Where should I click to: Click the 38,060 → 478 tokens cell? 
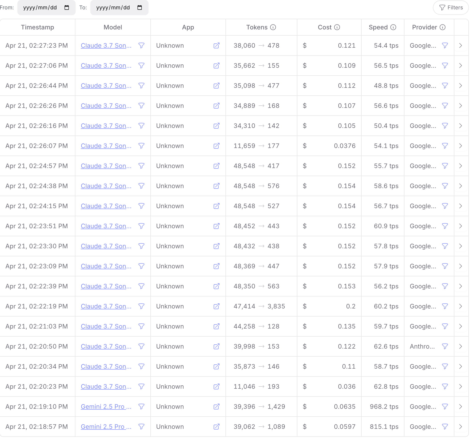tap(257, 45)
